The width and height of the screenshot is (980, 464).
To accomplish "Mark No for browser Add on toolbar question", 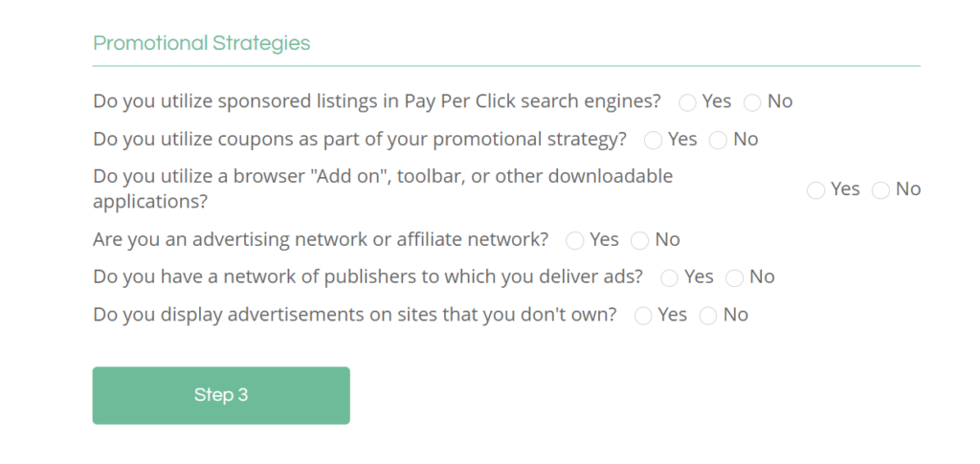I will click(880, 189).
